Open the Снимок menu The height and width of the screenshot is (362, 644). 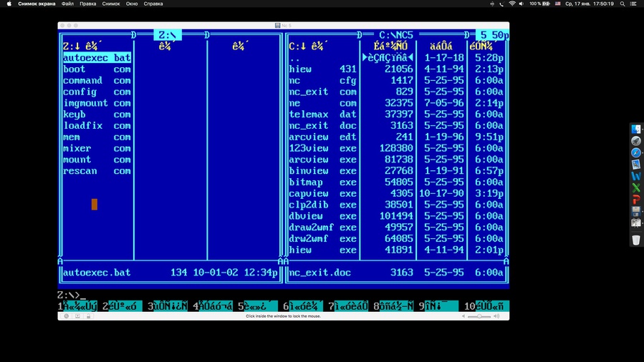(111, 4)
